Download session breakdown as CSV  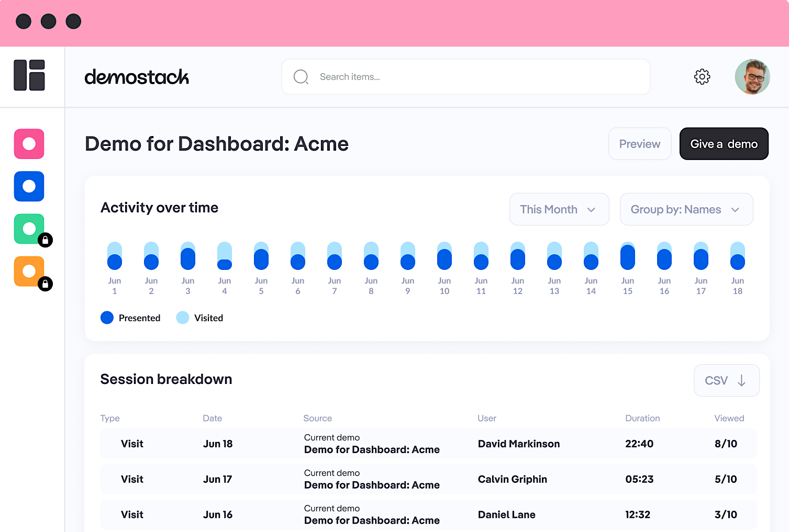(727, 380)
